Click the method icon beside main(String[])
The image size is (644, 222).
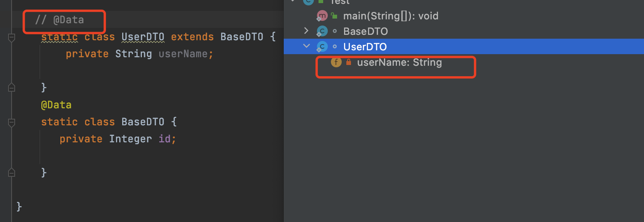pos(322,16)
